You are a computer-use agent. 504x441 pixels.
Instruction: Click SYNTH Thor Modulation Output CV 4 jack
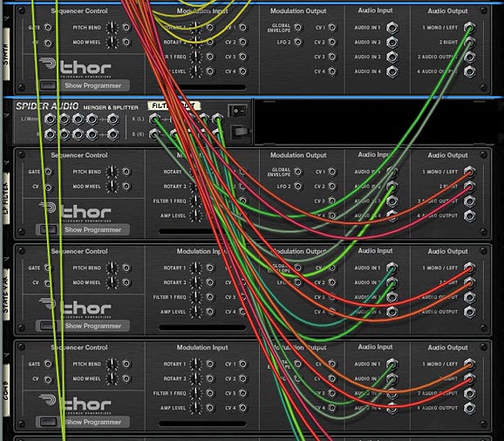pyautogui.click(x=332, y=71)
